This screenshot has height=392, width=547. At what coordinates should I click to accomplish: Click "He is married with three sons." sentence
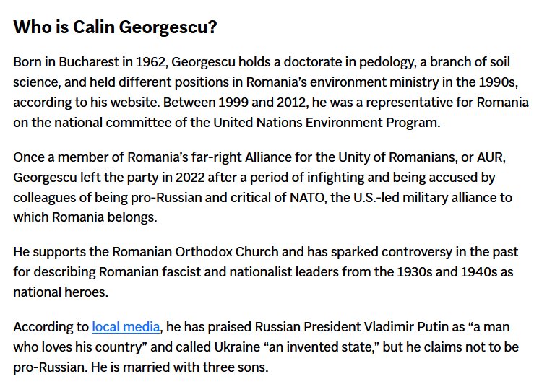(180, 367)
